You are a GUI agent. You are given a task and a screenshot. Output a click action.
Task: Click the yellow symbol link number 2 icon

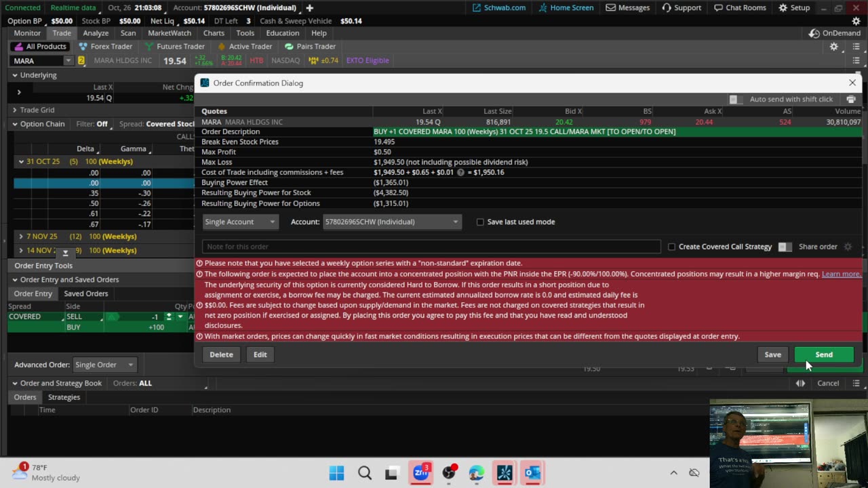(x=81, y=60)
